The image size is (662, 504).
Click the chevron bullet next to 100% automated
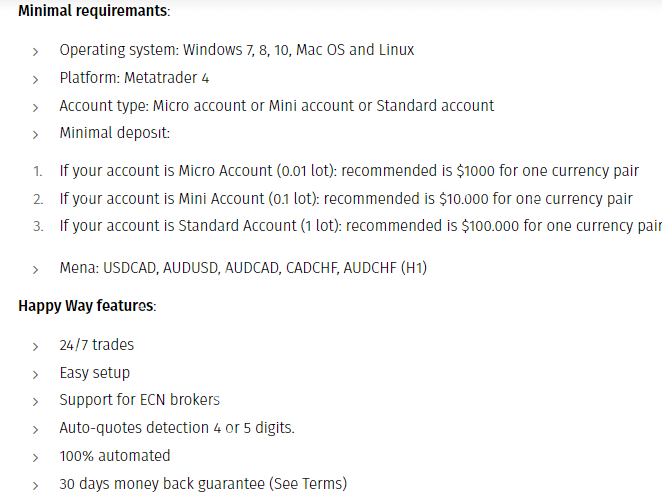pyautogui.click(x=36, y=457)
